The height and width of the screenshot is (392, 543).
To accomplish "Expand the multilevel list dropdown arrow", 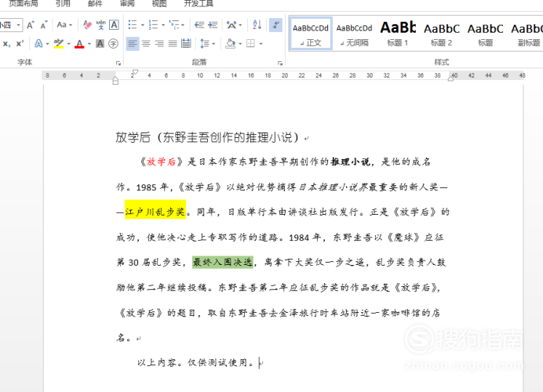I will (x=183, y=25).
